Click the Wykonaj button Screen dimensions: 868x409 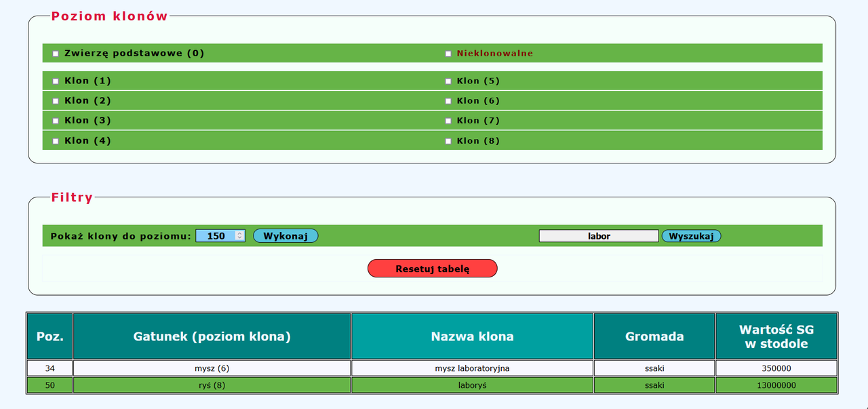coord(285,236)
